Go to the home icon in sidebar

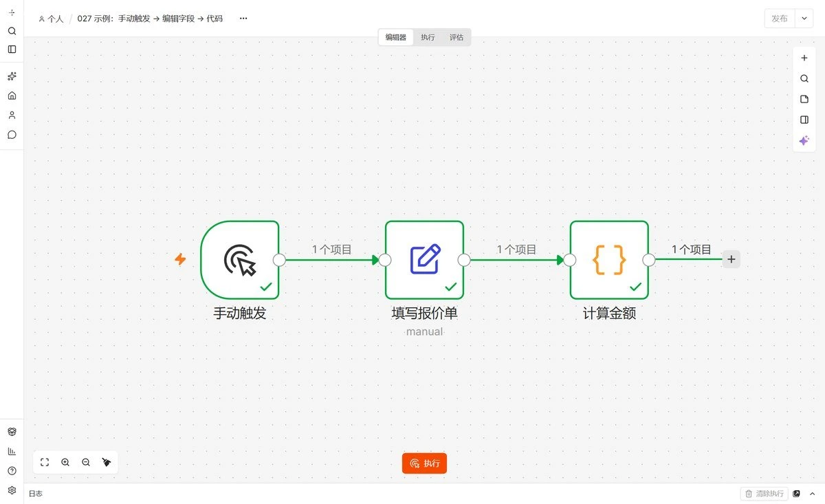tap(12, 96)
